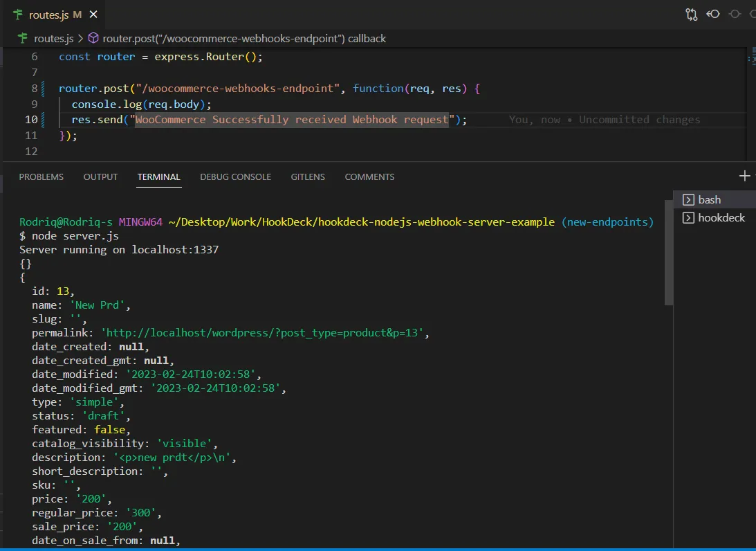Click "type: 'simple'" output line

click(x=78, y=402)
